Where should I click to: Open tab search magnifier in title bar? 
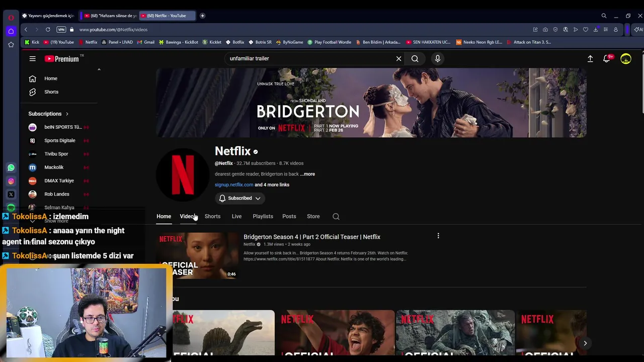pos(604,16)
